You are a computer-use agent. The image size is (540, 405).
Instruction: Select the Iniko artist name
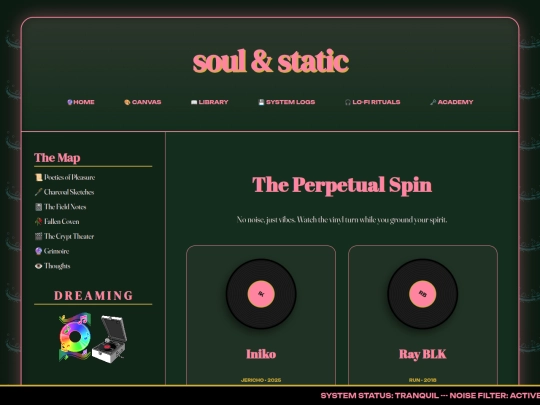tap(261, 354)
